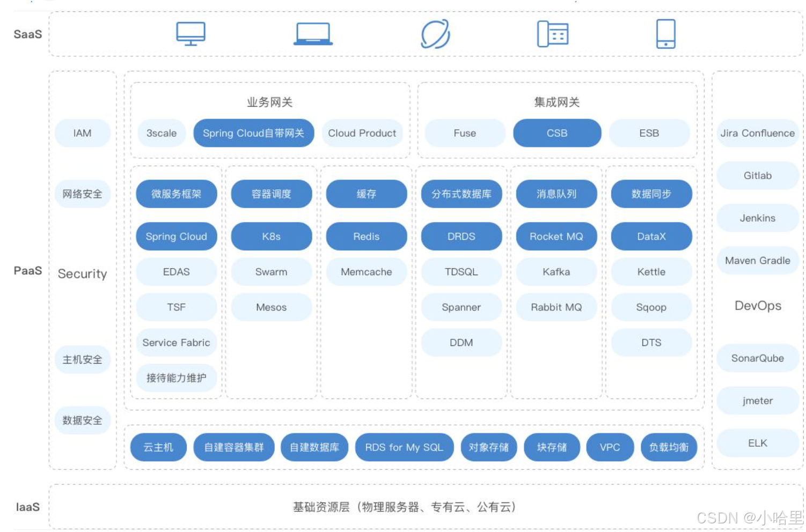Click the Redis pill

pos(367,237)
